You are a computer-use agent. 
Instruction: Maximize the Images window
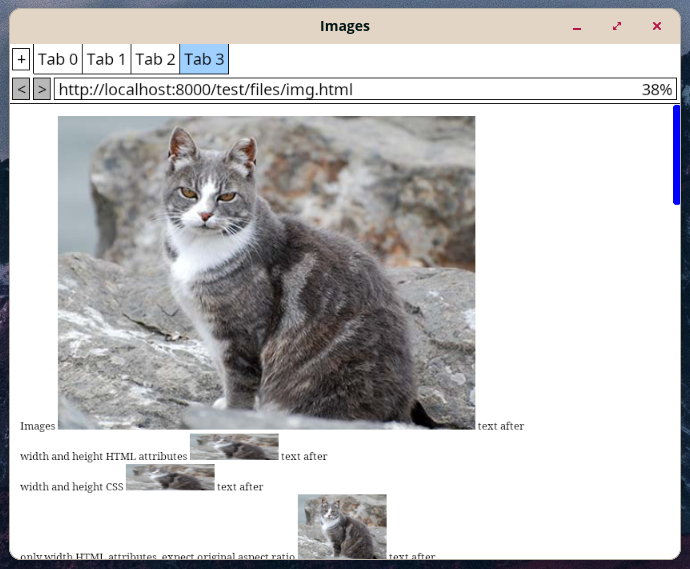coord(617,26)
